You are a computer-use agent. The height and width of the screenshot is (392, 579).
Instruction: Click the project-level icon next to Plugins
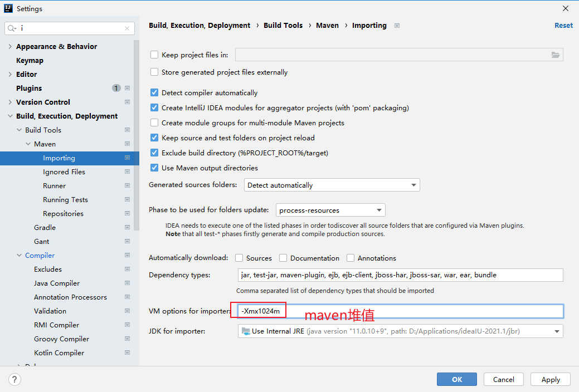coord(128,88)
